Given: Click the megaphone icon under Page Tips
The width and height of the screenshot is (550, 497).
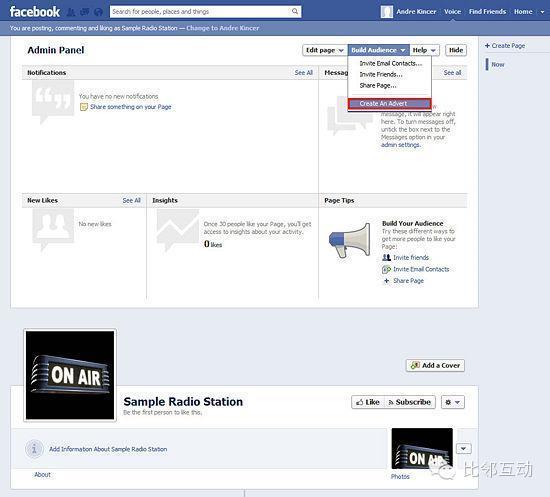Looking at the screenshot, I should coord(350,240).
